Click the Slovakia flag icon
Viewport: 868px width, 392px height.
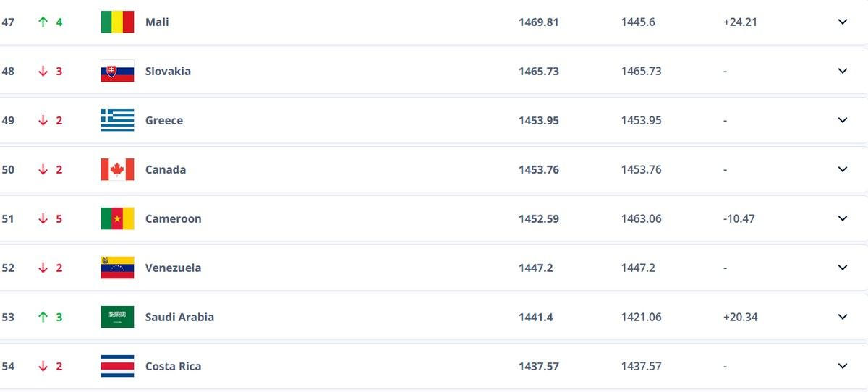[x=117, y=71]
